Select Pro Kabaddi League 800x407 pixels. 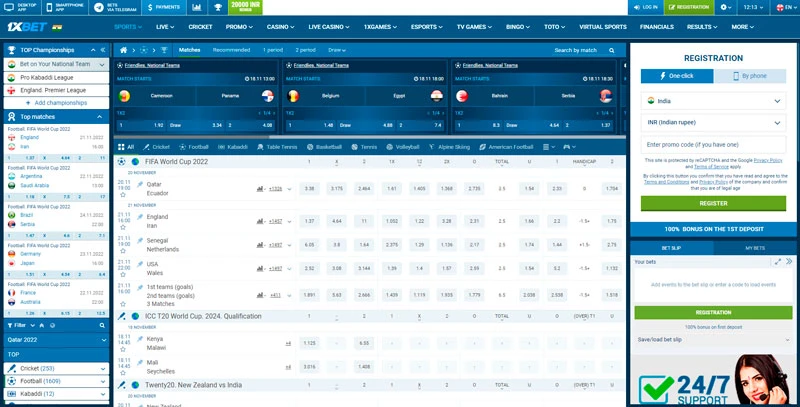click(57, 78)
